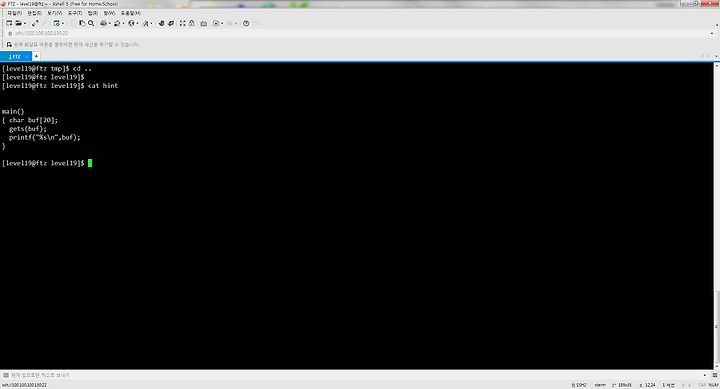
Task: Click the key mapping keyboard icon
Action: (x=203, y=23)
